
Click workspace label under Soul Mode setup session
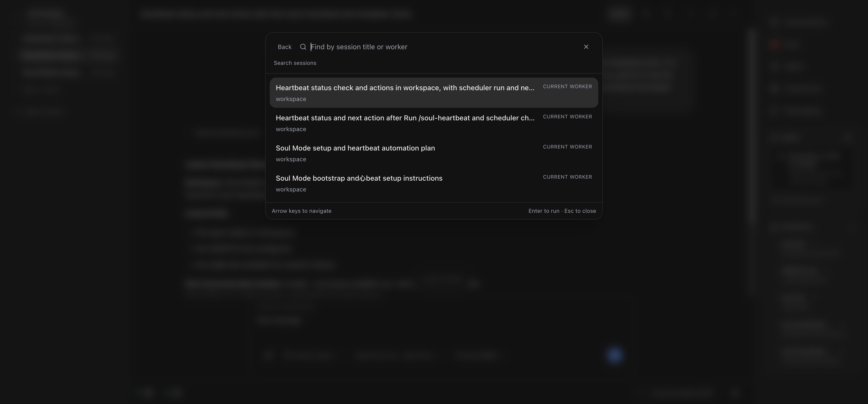(291, 159)
